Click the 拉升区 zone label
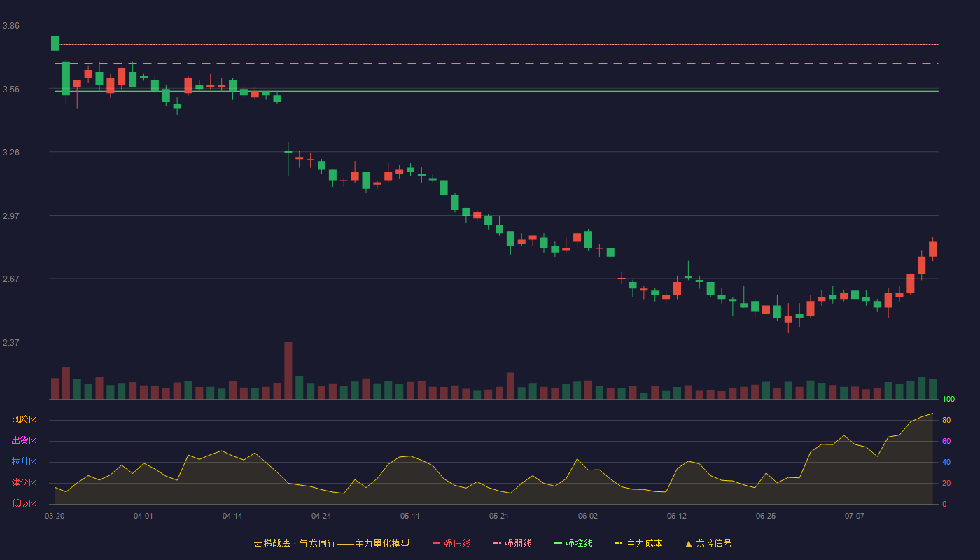The width and height of the screenshot is (980, 560). click(24, 462)
